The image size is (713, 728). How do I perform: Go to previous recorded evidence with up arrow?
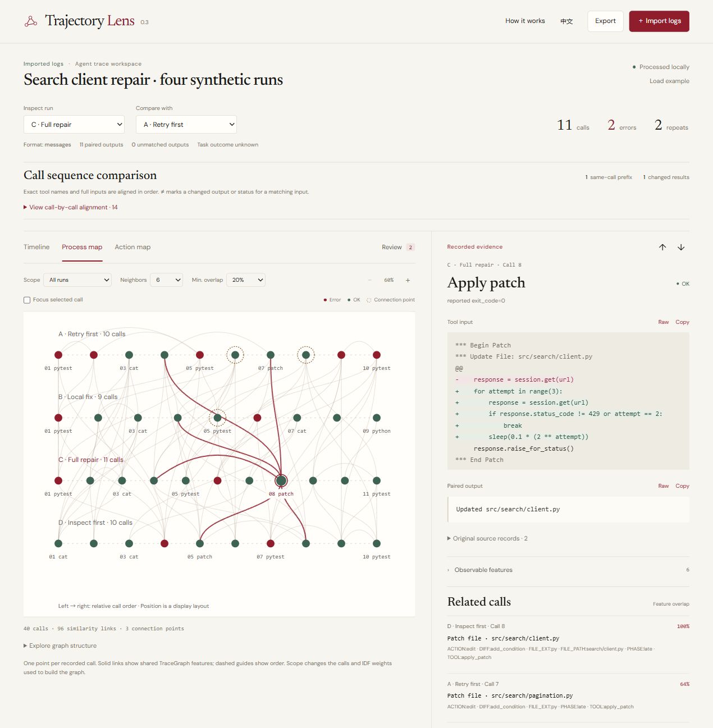[662, 247]
